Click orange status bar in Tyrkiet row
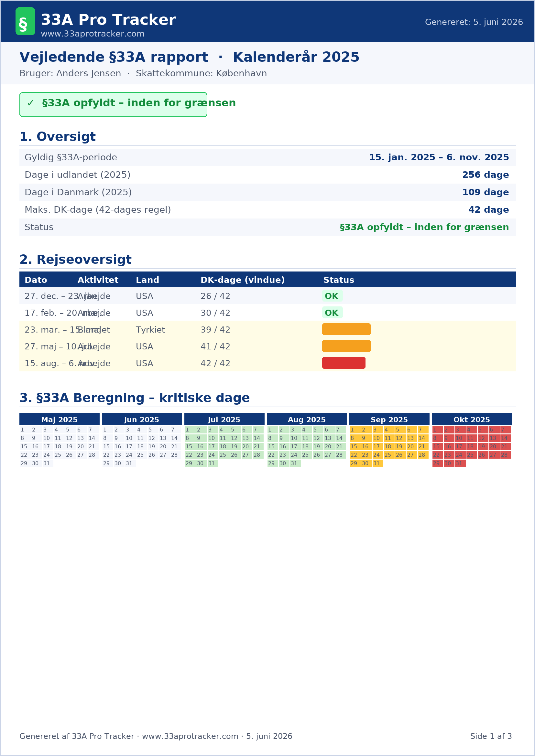The width and height of the screenshot is (535, 756). tap(346, 330)
